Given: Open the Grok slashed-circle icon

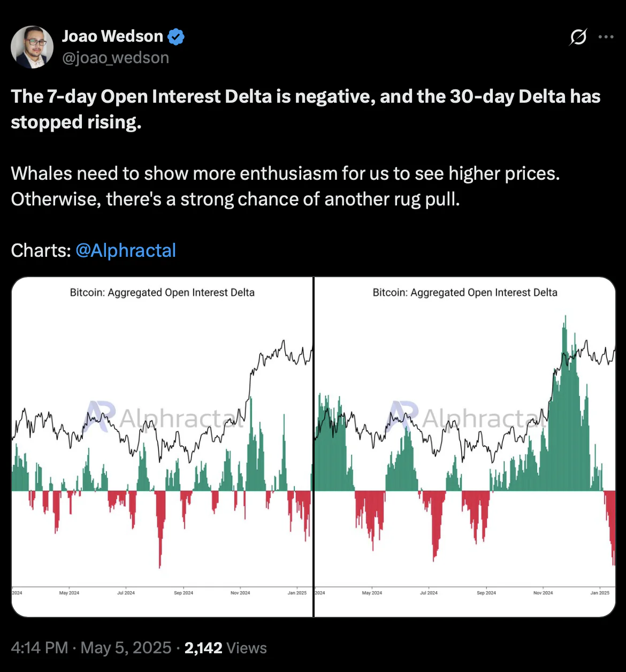Looking at the screenshot, I should [578, 37].
